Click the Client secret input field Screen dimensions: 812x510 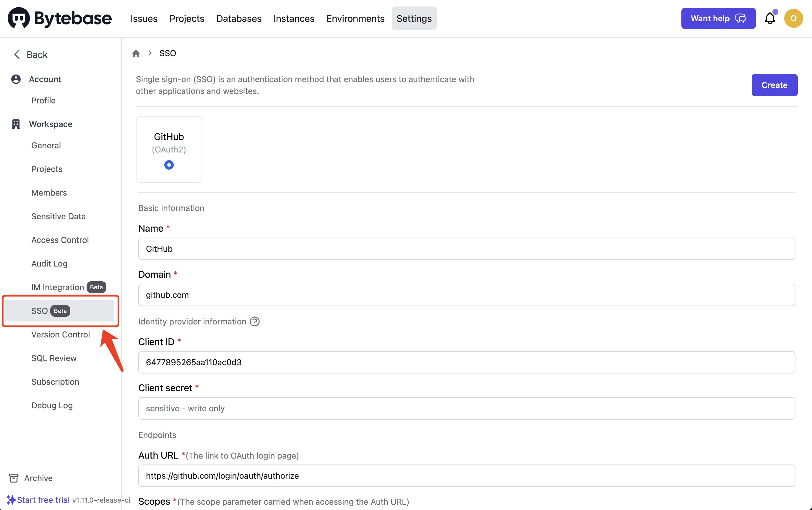click(x=467, y=408)
